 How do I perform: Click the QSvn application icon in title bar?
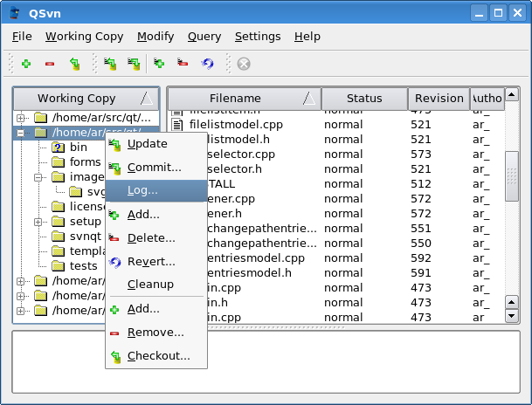pyautogui.click(x=14, y=13)
